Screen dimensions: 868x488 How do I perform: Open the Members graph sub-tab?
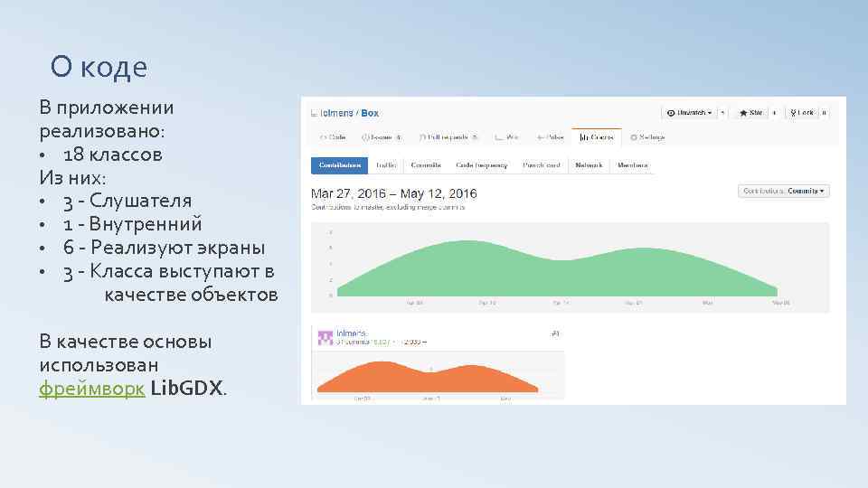(x=632, y=165)
